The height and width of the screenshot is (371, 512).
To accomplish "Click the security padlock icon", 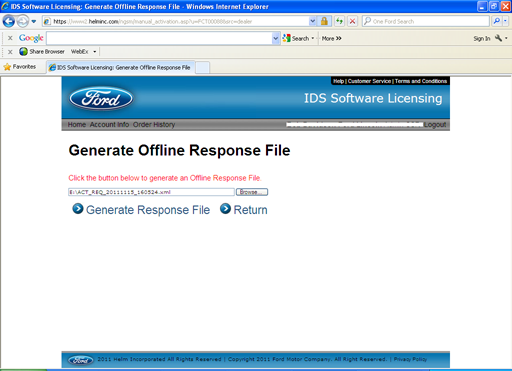I will (x=324, y=21).
